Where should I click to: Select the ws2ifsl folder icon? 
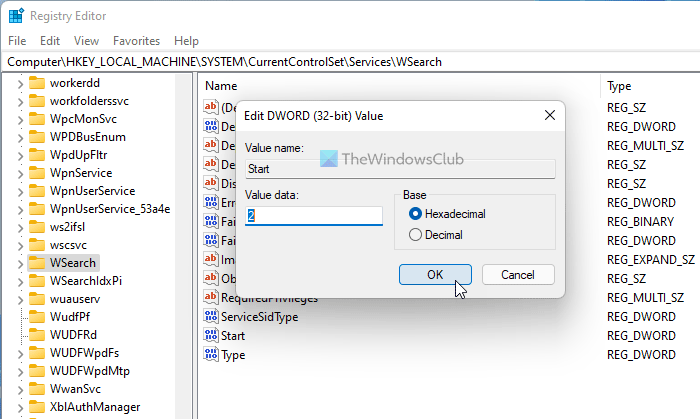37,227
